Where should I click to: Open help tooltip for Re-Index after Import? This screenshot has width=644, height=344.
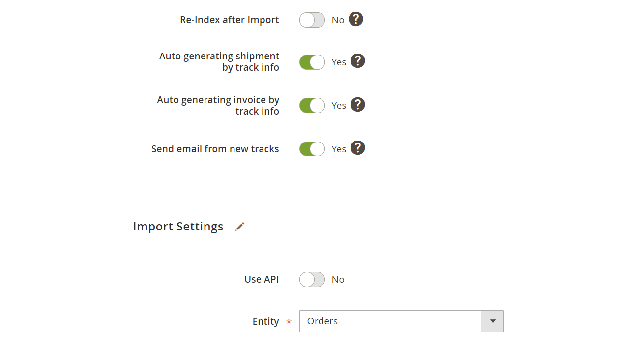356,19
